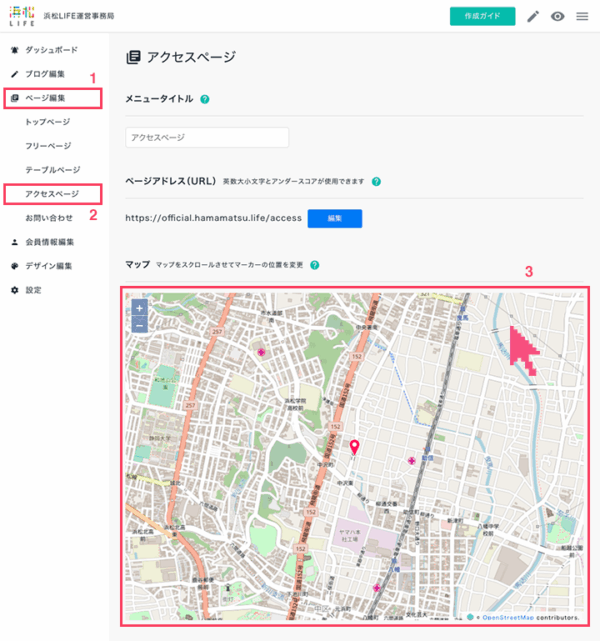This screenshot has height=641, width=600.
Task: Open テーブルページ submenu item
Action: point(53,170)
